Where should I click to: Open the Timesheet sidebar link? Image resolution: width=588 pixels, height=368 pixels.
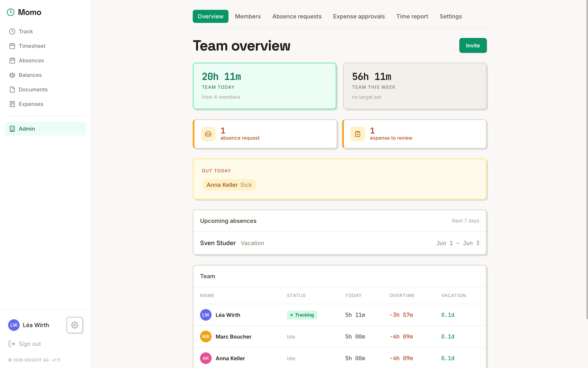[x=46, y=46]
